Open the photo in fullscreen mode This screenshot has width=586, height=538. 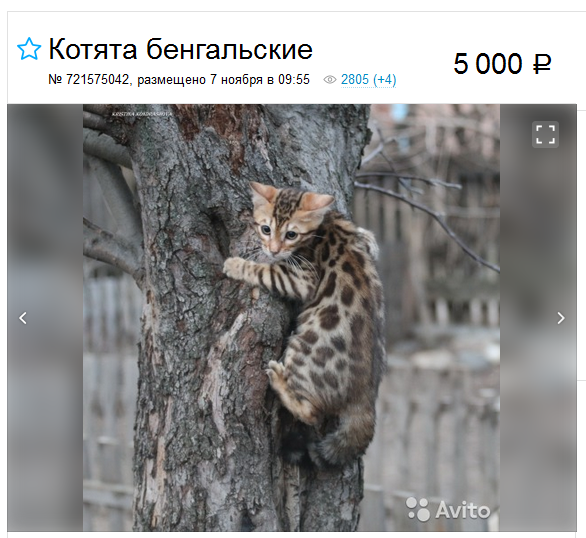pyautogui.click(x=545, y=134)
